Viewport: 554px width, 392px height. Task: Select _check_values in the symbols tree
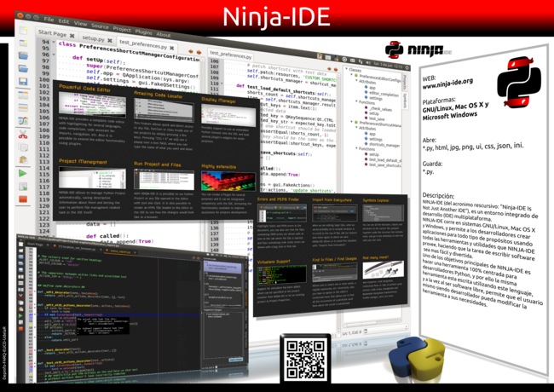[380, 109]
